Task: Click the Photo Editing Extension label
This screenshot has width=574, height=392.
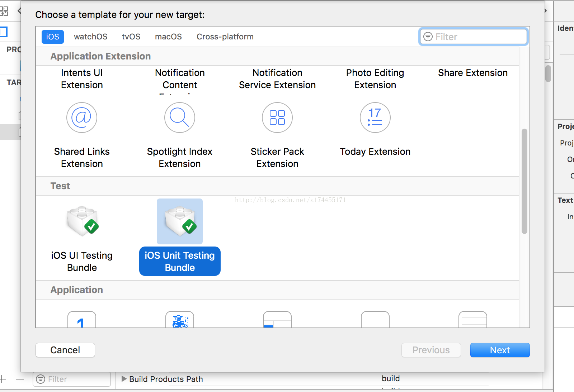Action: pos(375,79)
